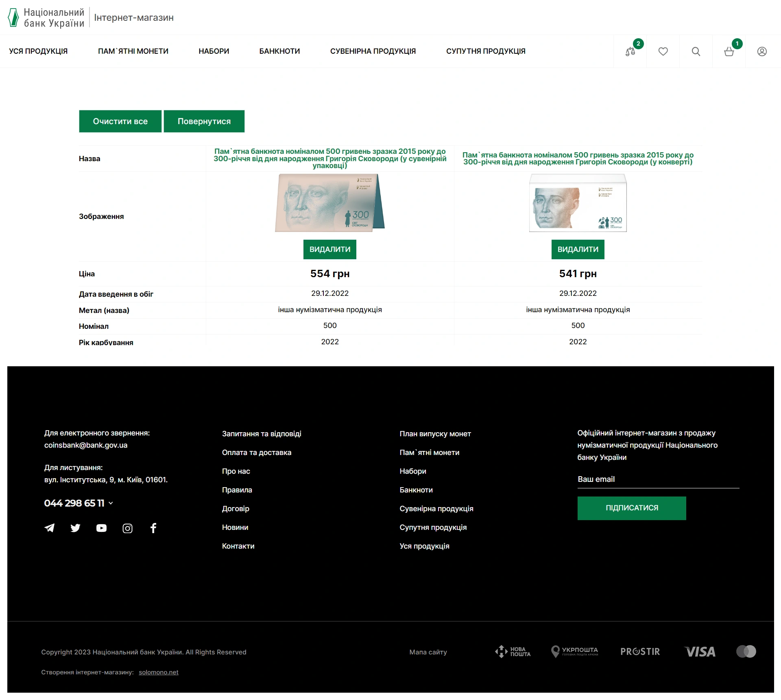The width and height of the screenshot is (781, 700).
Task: Remove the 554 грн banknote via ВИДАЛИТИ
Action: pos(329,249)
